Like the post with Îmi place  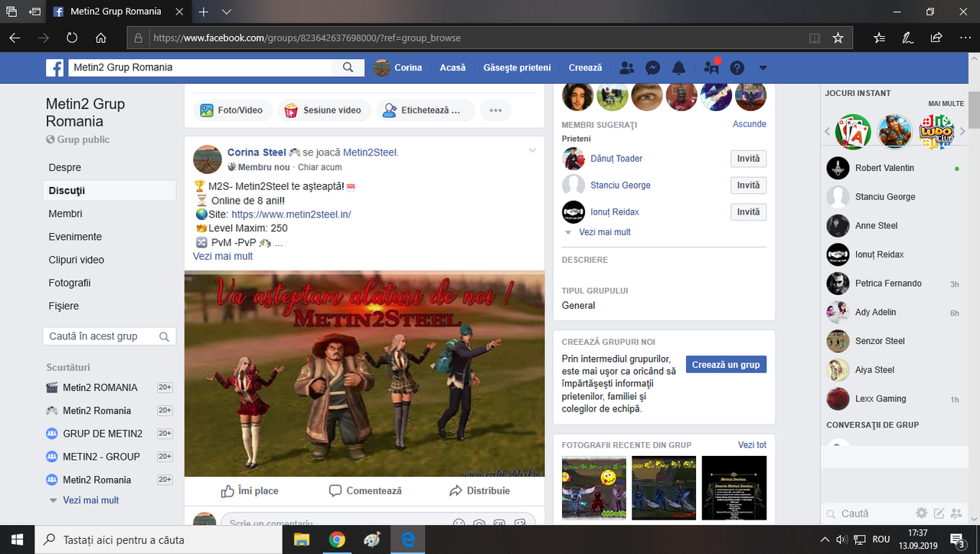click(250, 490)
